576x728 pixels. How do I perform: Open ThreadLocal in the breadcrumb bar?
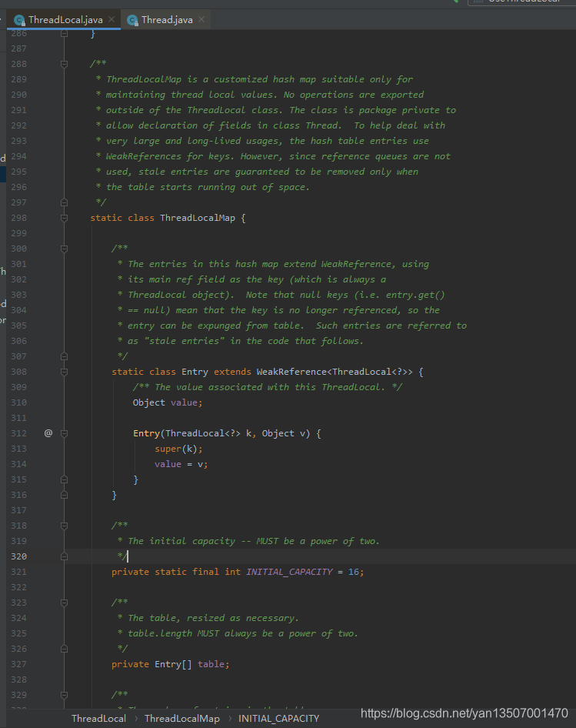coord(98,718)
